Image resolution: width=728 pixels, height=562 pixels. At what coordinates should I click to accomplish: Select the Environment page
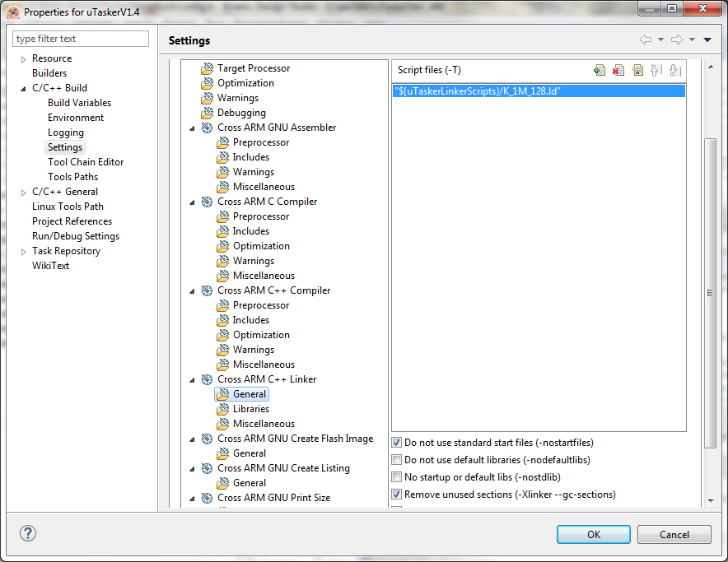click(x=76, y=118)
